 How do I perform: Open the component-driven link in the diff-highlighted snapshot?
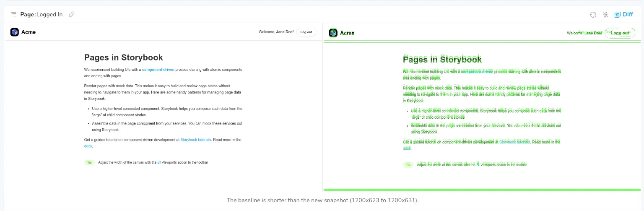[477, 72]
